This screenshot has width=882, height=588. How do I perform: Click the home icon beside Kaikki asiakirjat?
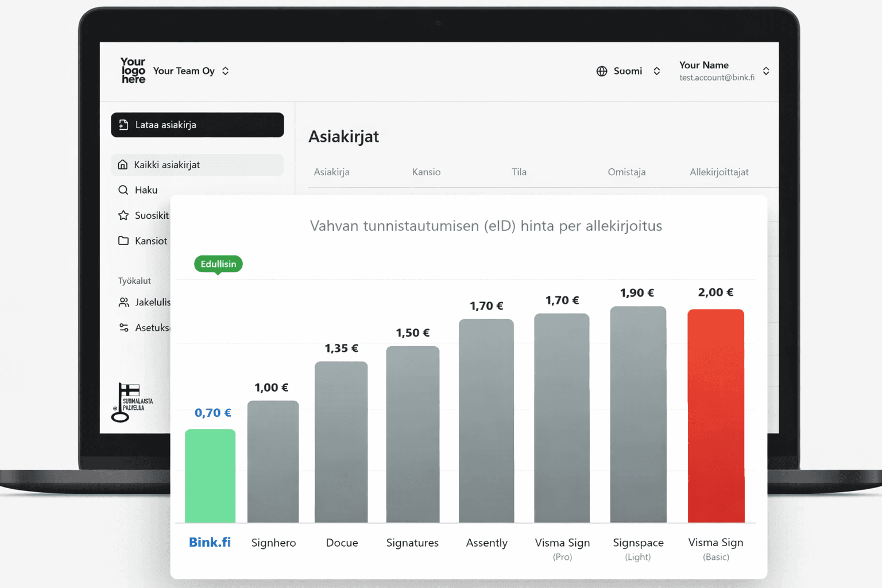[x=123, y=165]
